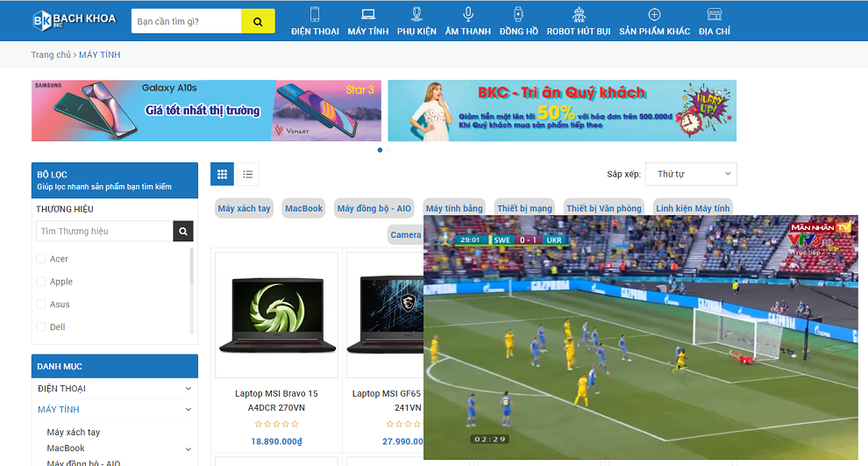
Task: Open MacBook sidebar subcategory
Action: 66,448
